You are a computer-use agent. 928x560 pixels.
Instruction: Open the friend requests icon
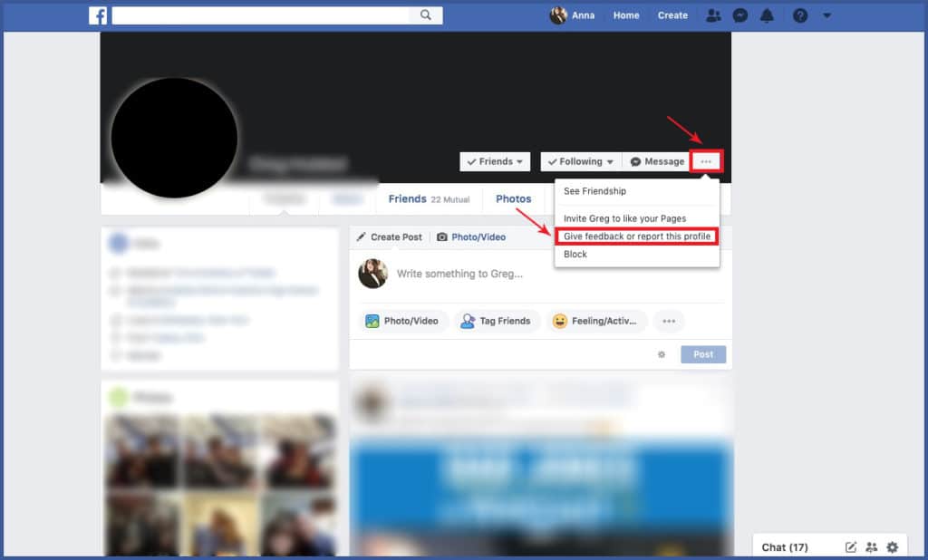coord(714,15)
